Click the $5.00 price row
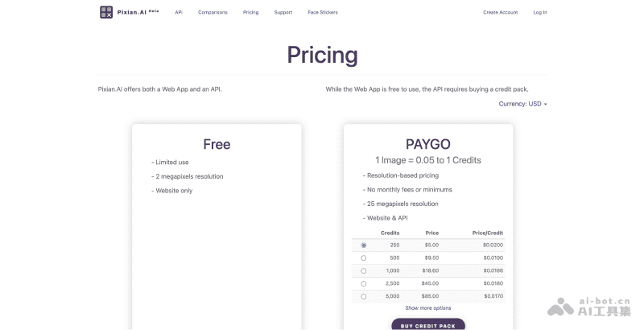Viewport: 644px width, 330px height. [432, 245]
